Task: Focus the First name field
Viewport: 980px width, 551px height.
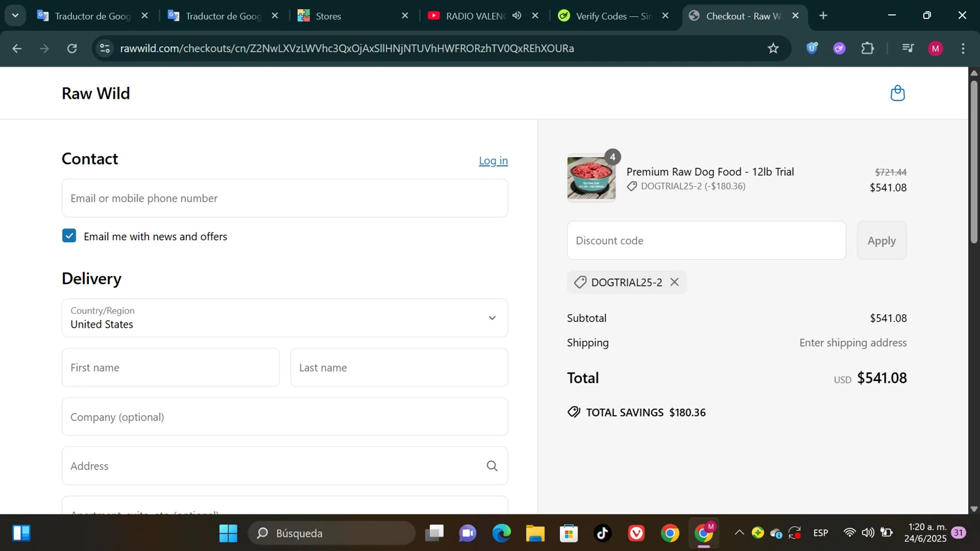Action: (171, 368)
